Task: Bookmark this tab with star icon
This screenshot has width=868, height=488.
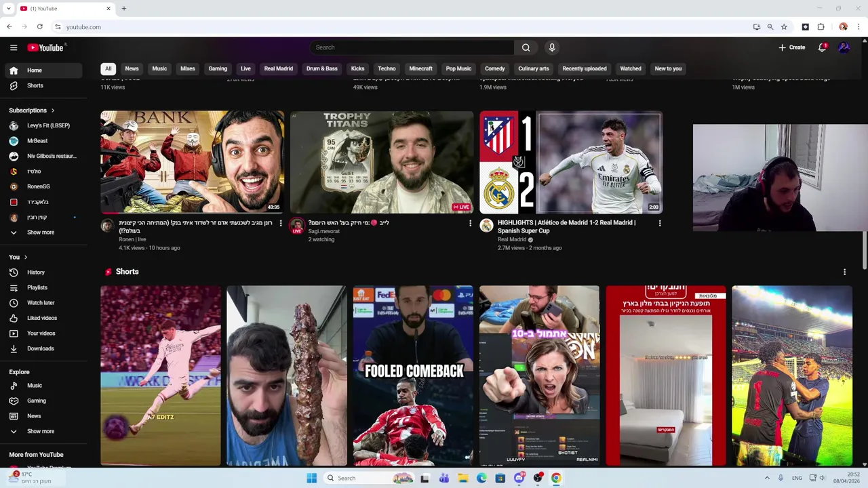Action: click(784, 27)
